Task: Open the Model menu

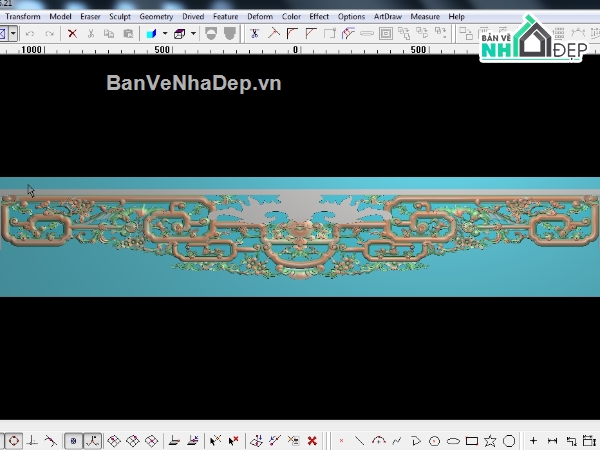Action: click(60, 16)
